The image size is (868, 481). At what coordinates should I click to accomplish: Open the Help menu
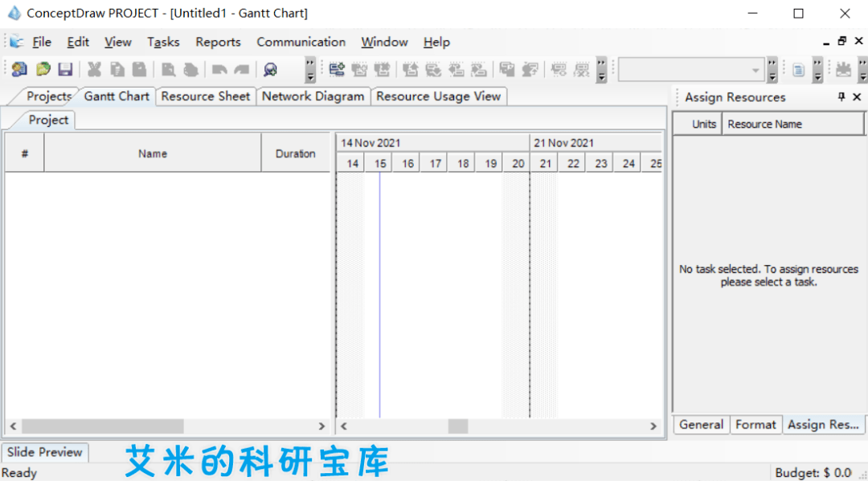tap(436, 42)
